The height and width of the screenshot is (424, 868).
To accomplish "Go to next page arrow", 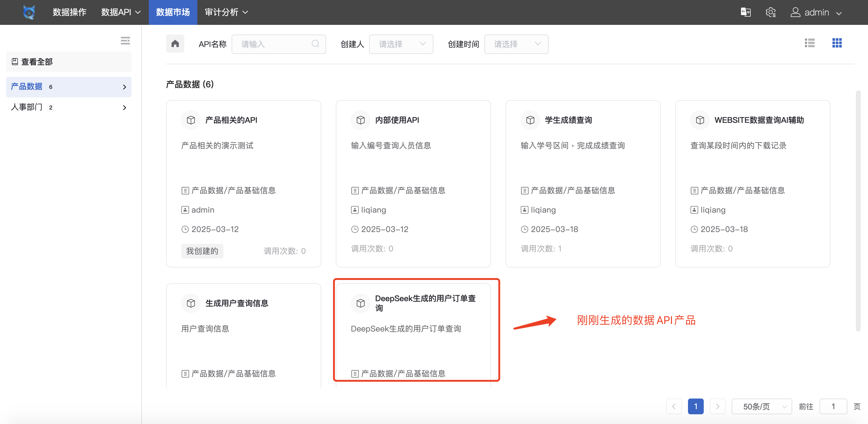I will point(717,406).
